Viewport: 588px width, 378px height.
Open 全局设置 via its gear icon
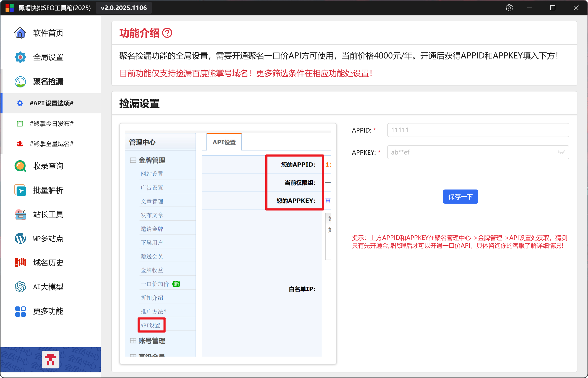click(x=20, y=57)
